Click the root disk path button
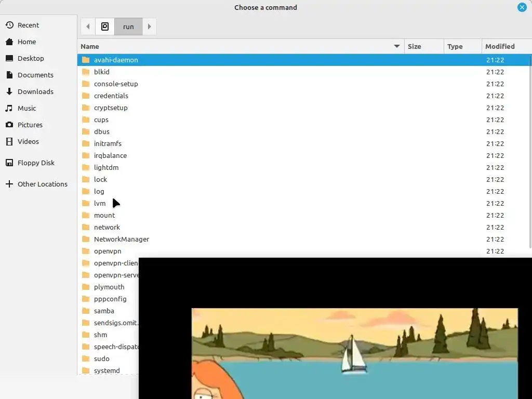This screenshot has width=532, height=399. point(105,26)
